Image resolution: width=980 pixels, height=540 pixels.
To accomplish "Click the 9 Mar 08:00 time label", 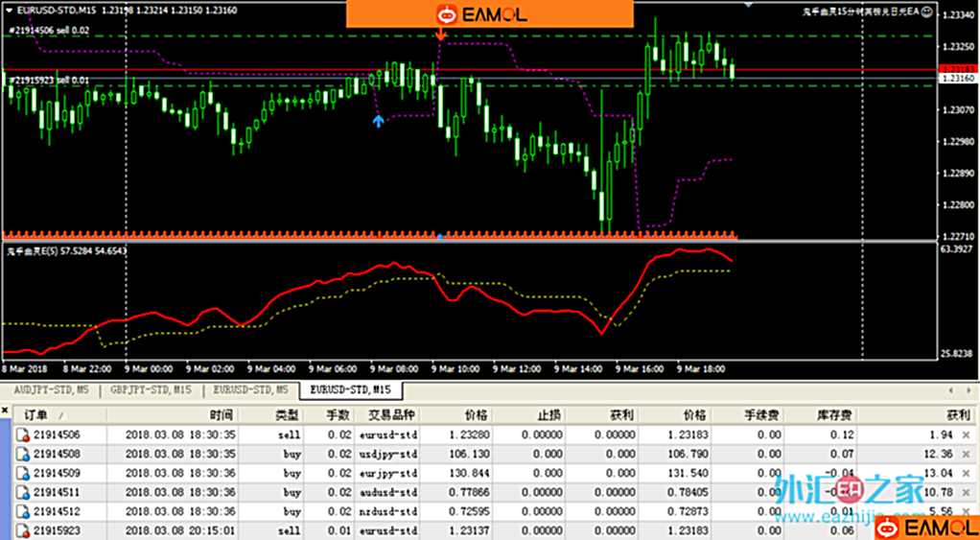I will [x=396, y=369].
